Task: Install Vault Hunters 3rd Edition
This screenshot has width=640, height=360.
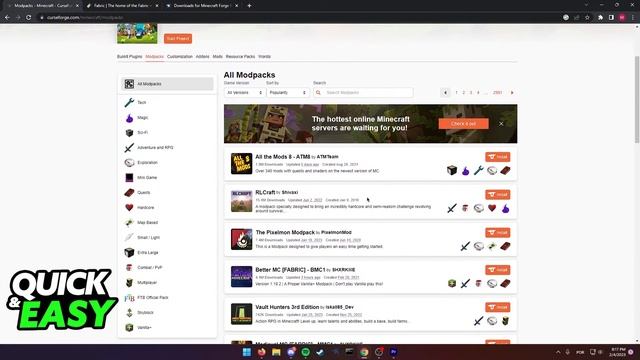Action: [x=498, y=307]
